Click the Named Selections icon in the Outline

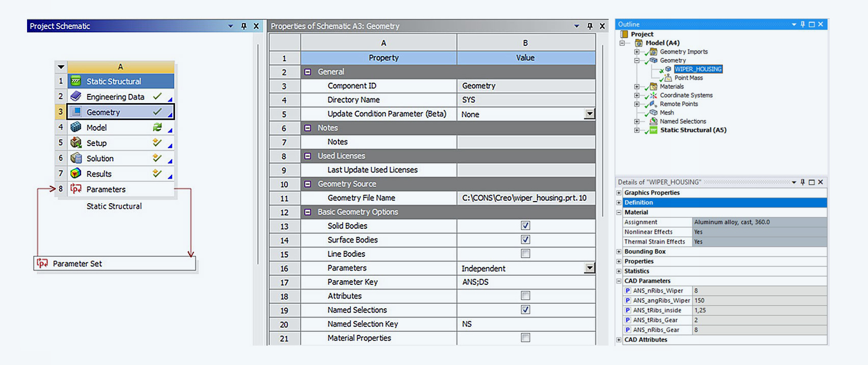(x=654, y=121)
